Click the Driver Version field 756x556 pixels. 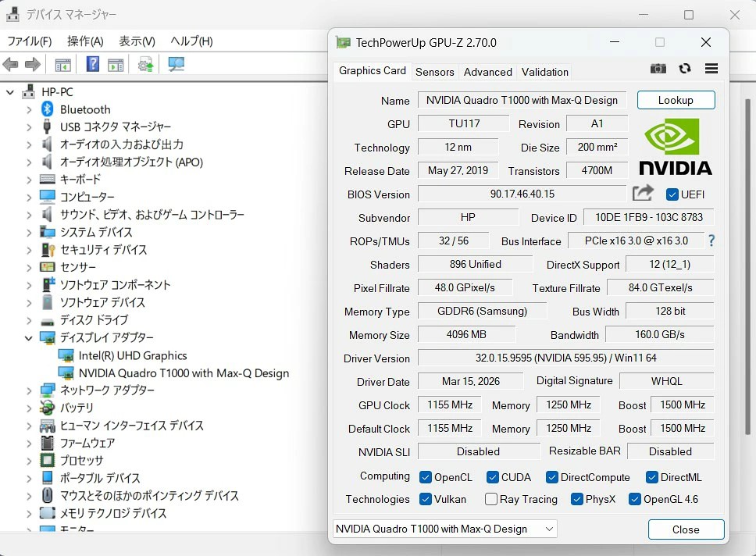[565, 358]
